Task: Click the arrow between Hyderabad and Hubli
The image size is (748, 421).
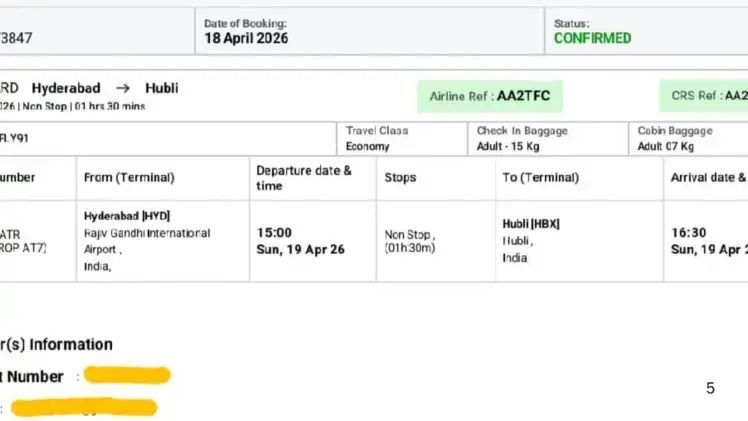Action: pyautogui.click(x=123, y=88)
